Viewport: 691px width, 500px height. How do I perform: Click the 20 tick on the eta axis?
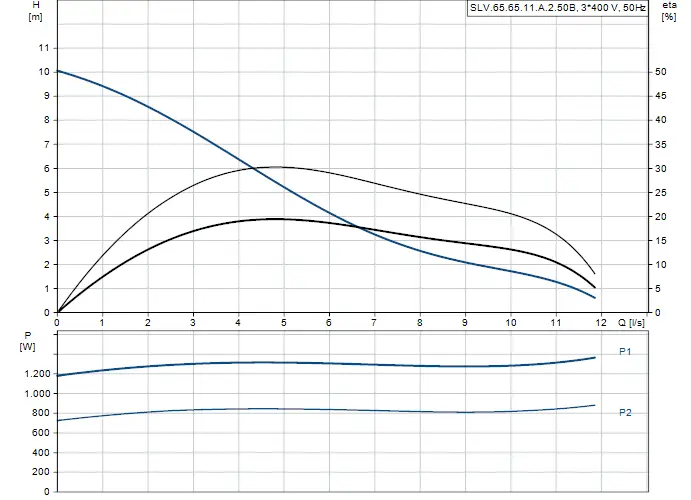[x=661, y=217]
